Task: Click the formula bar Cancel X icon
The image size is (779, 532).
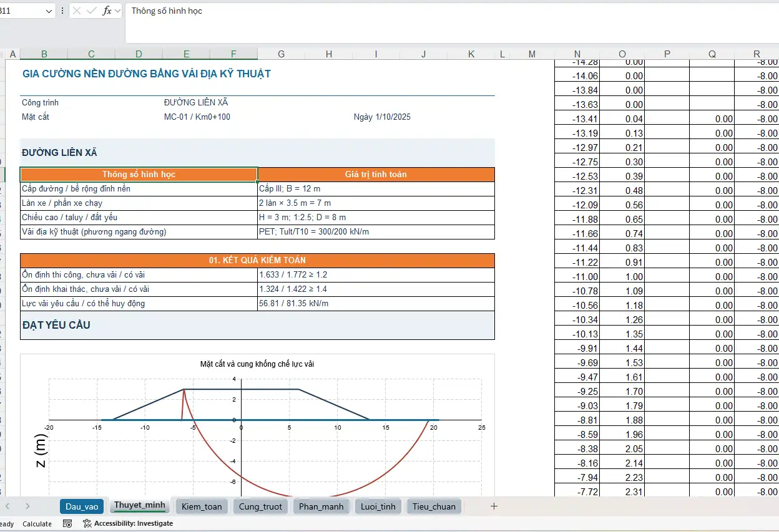Action: click(x=76, y=11)
